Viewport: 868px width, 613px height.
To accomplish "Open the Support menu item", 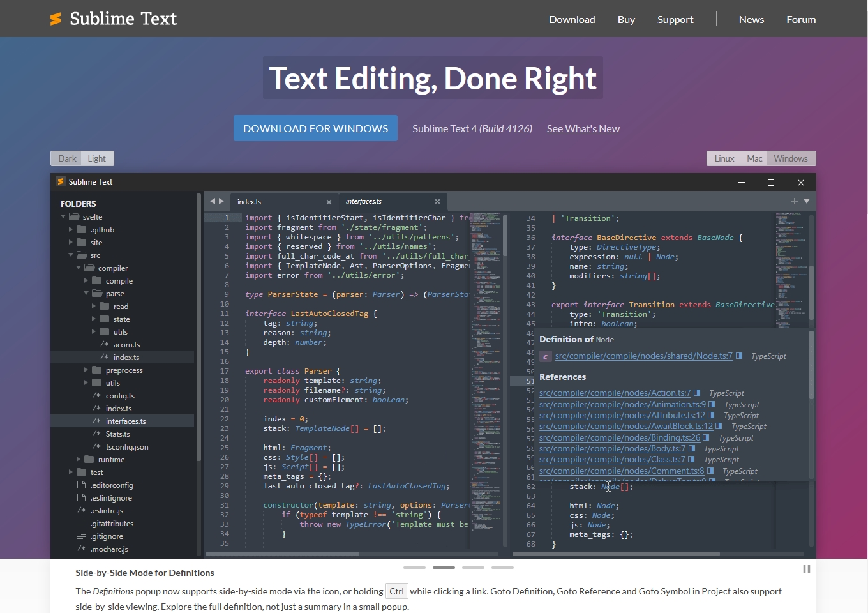I will tap(675, 19).
